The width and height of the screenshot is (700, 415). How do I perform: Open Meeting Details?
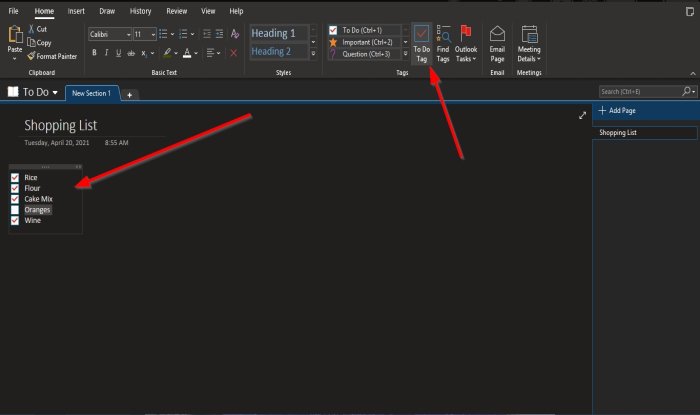pos(529,44)
